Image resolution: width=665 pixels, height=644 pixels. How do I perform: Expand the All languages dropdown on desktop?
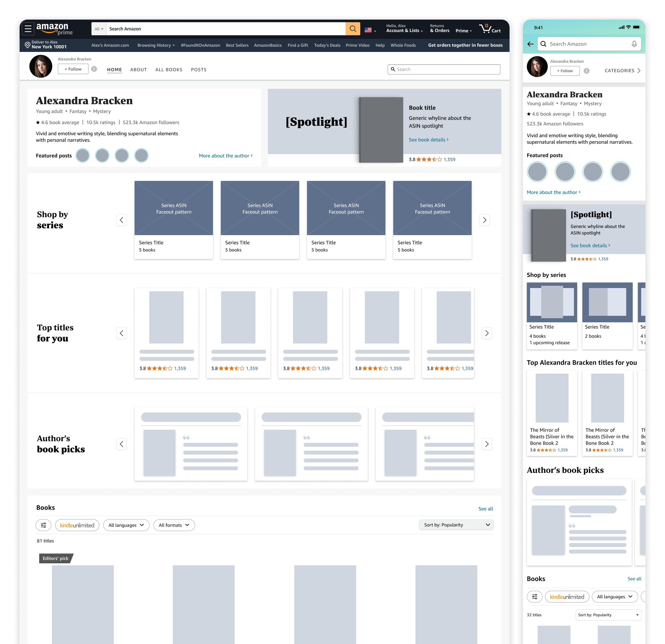(x=126, y=525)
